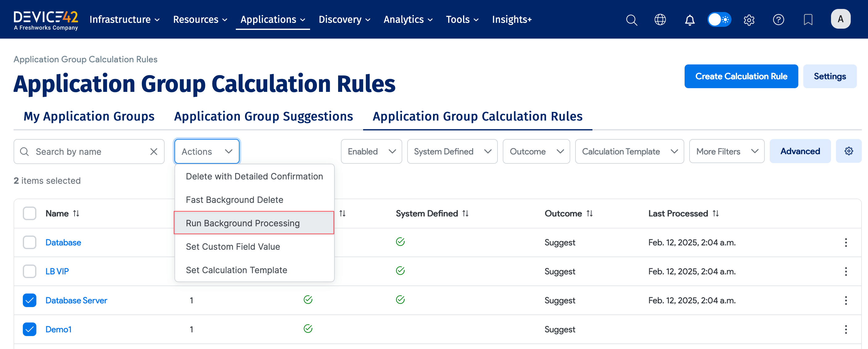Open the globe language icon
868x349 pixels.
pyautogui.click(x=660, y=20)
